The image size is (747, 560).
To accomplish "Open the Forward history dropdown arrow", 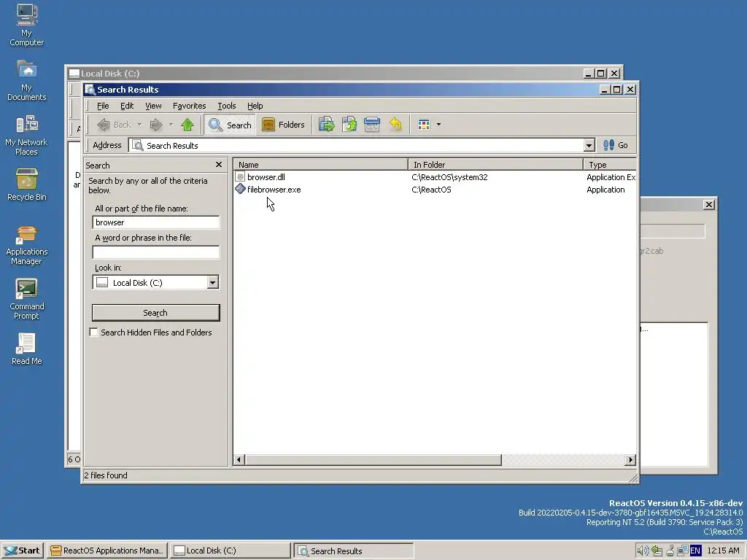I will pyautogui.click(x=171, y=125).
